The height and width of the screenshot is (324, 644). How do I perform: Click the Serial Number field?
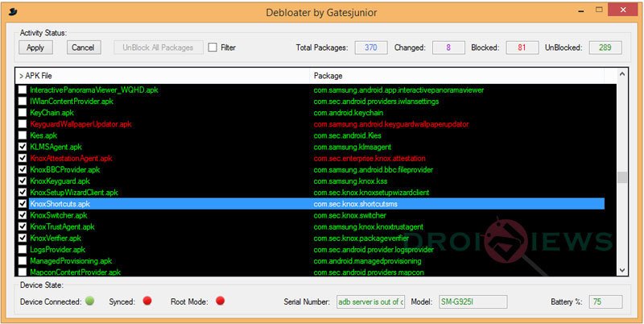point(371,301)
